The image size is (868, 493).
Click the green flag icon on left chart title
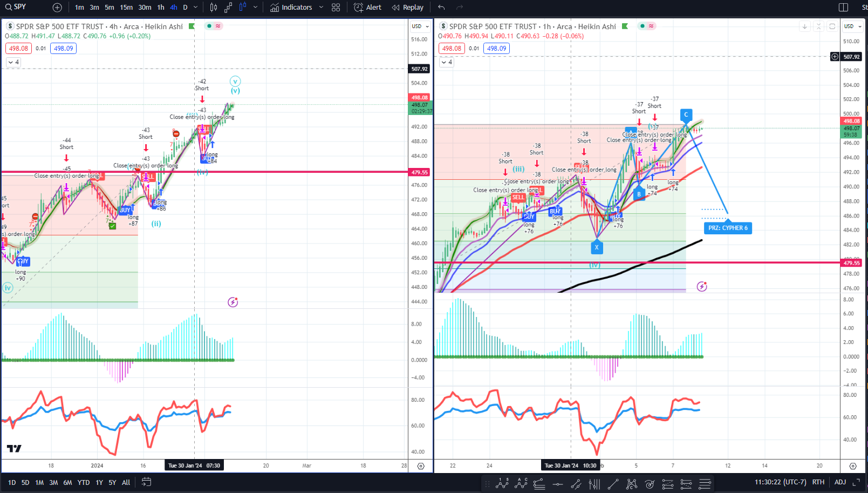click(192, 26)
